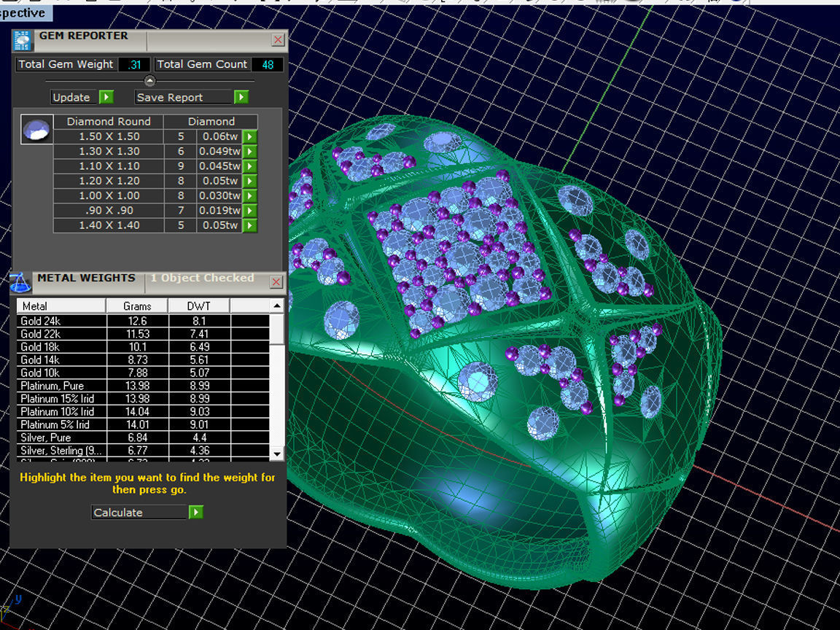Select the Platinum 10% Irid row

click(x=143, y=411)
